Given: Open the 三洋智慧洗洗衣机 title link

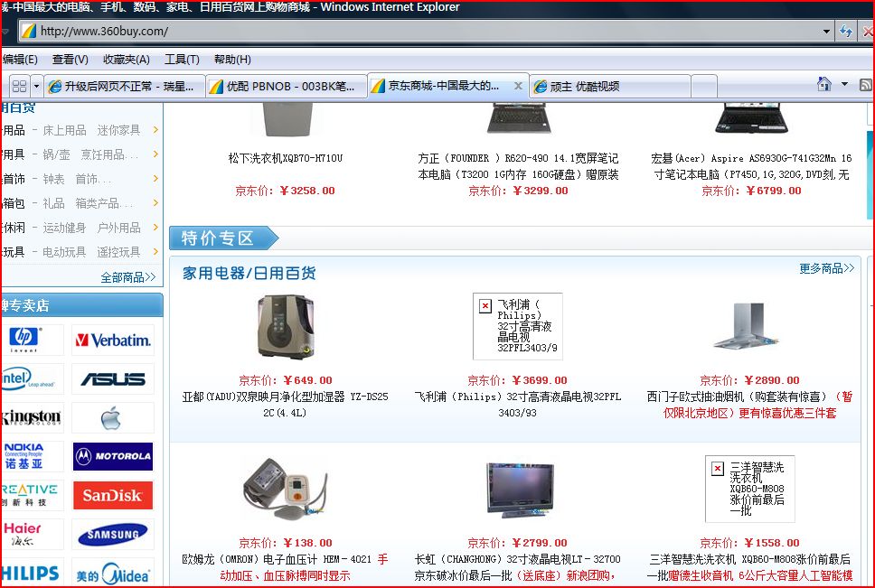Looking at the screenshot, I should tap(749, 567).
